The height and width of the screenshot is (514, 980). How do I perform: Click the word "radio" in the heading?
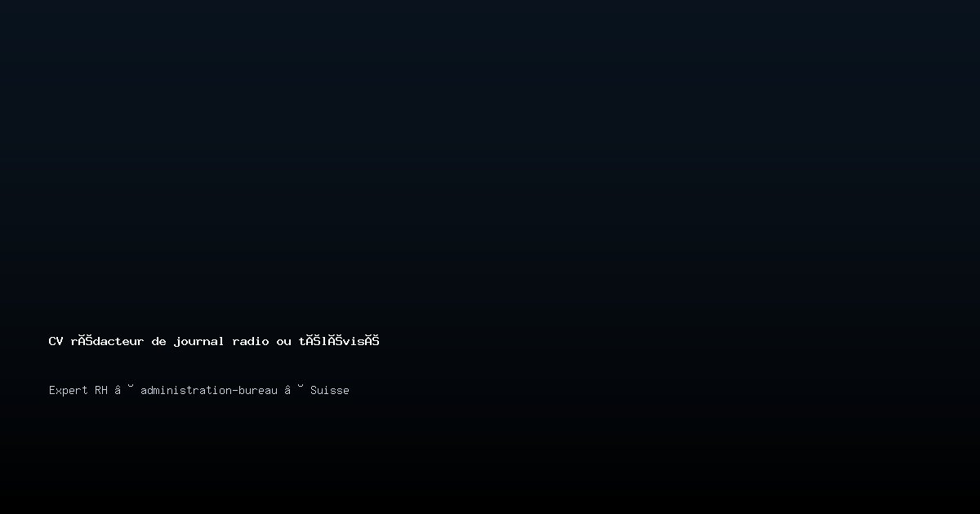pos(251,341)
